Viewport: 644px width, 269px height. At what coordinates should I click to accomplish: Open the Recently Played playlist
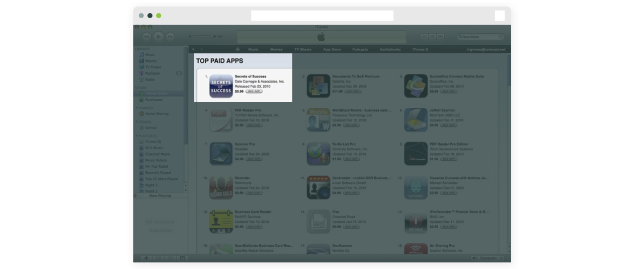pyautogui.click(x=158, y=173)
